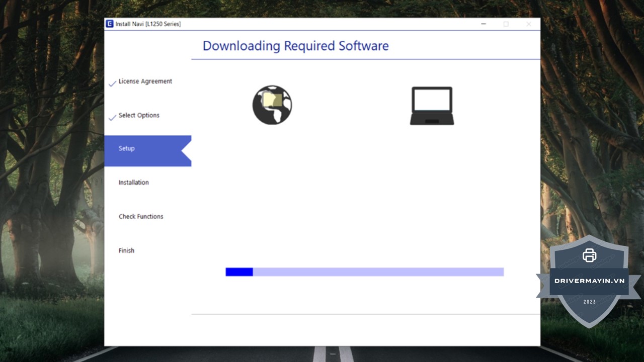Jump to the Finish step

click(x=126, y=250)
